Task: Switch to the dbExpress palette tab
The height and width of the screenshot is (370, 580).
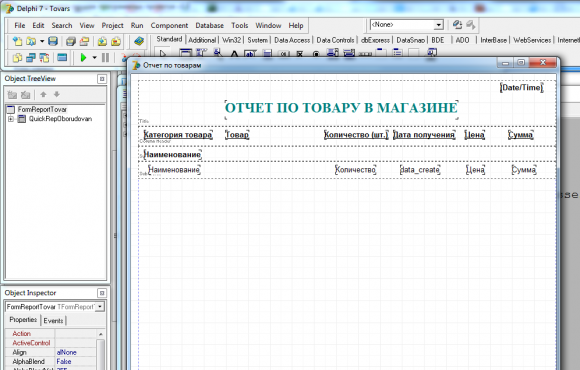Action: pos(375,40)
